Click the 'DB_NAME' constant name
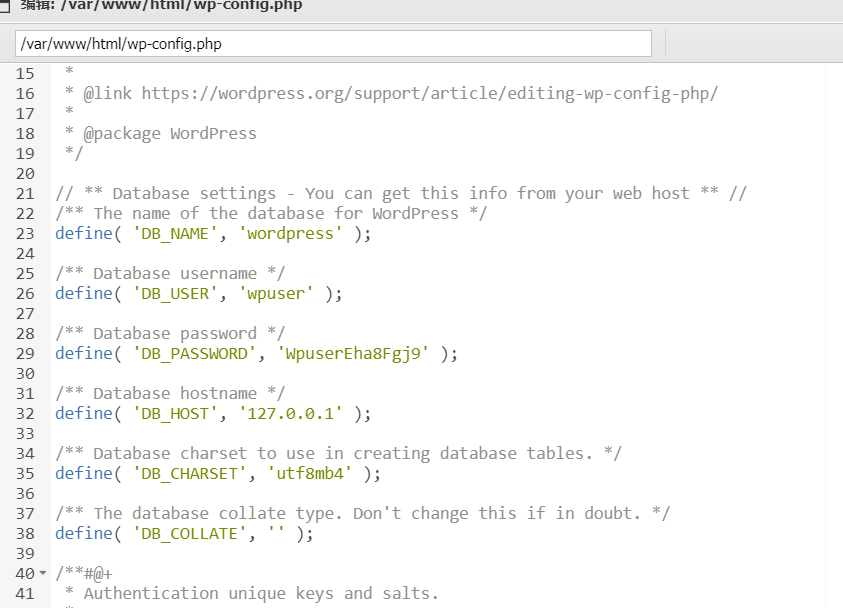 pyautogui.click(x=175, y=233)
